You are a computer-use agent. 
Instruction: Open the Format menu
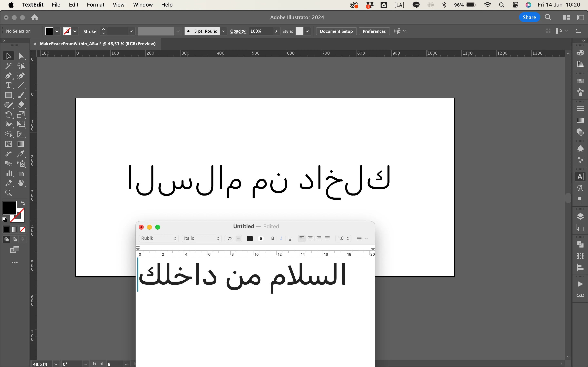click(96, 5)
